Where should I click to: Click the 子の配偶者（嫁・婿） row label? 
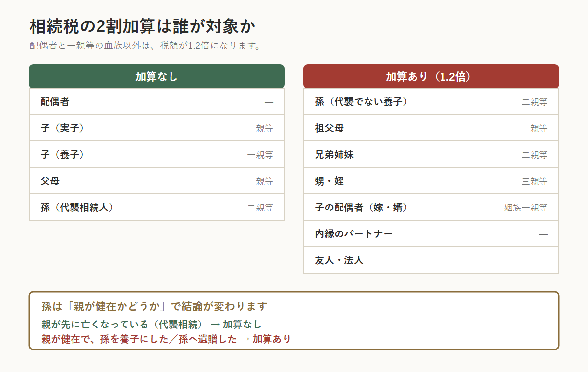361,208
